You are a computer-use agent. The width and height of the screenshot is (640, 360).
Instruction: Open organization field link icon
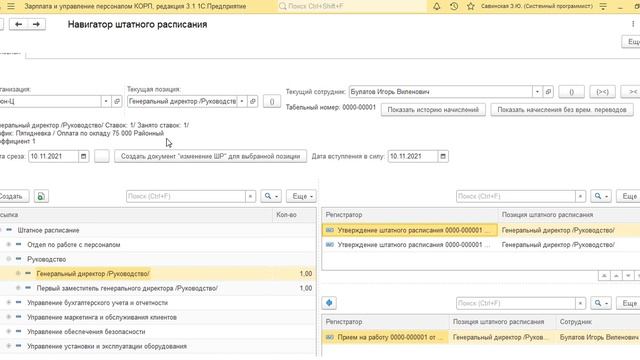[117, 101]
